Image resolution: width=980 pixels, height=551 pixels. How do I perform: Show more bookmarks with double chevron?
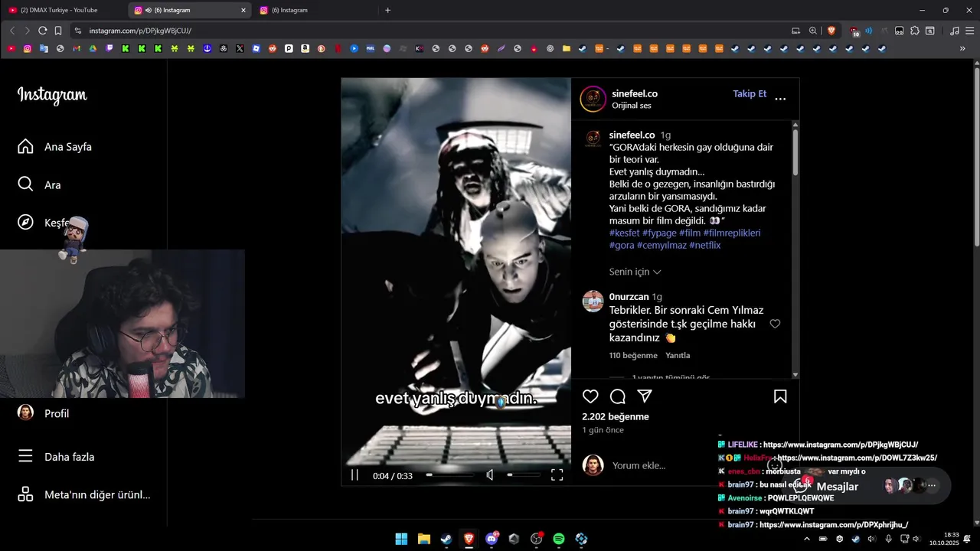(962, 48)
